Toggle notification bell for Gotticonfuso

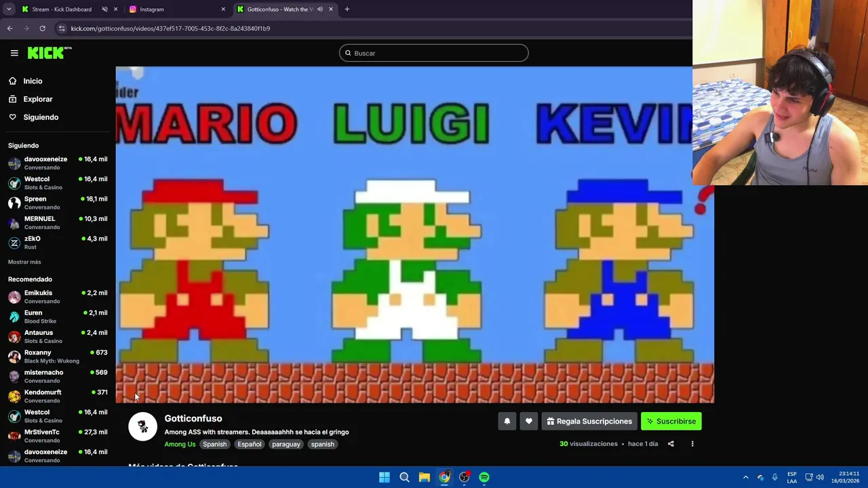(x=507, y=421)
